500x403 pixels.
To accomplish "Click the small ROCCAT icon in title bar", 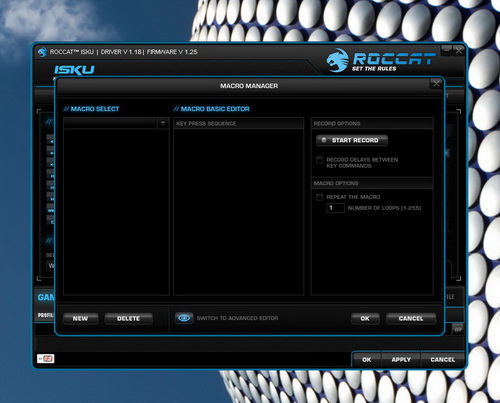I will pos(42,52).
